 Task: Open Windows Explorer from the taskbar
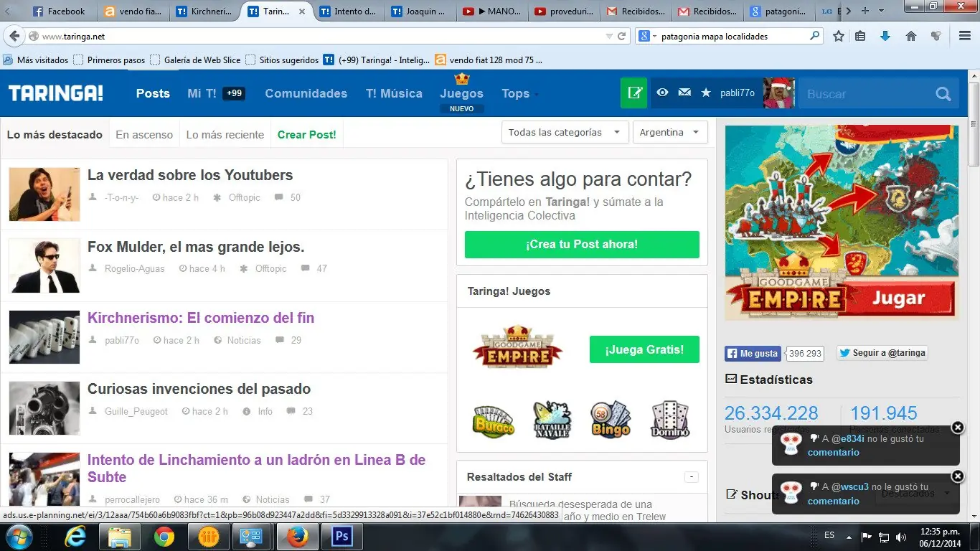[x=119, y=537]
